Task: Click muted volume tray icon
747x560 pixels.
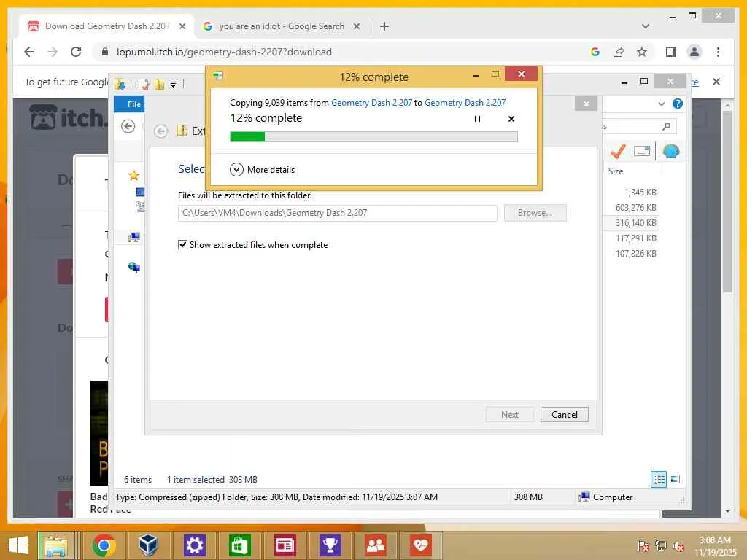Action: [678, 546]
